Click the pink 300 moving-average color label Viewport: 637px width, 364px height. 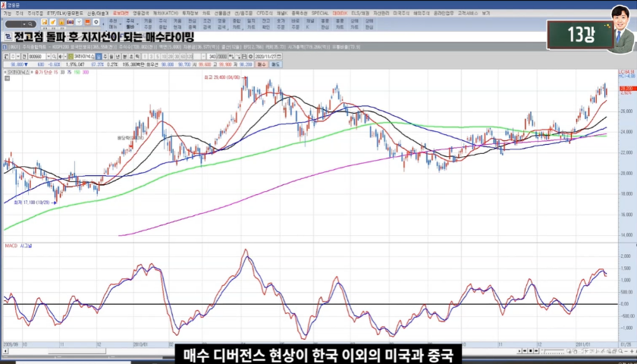pyautogui.click(x=85, y=72)
